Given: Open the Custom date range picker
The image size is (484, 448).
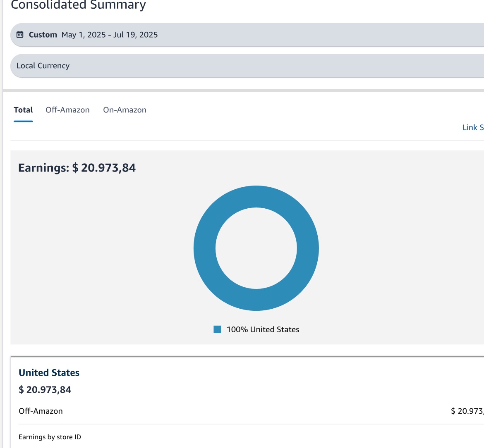Looking at the screenshot, I should pyautogui.click(x=247, y=35).
